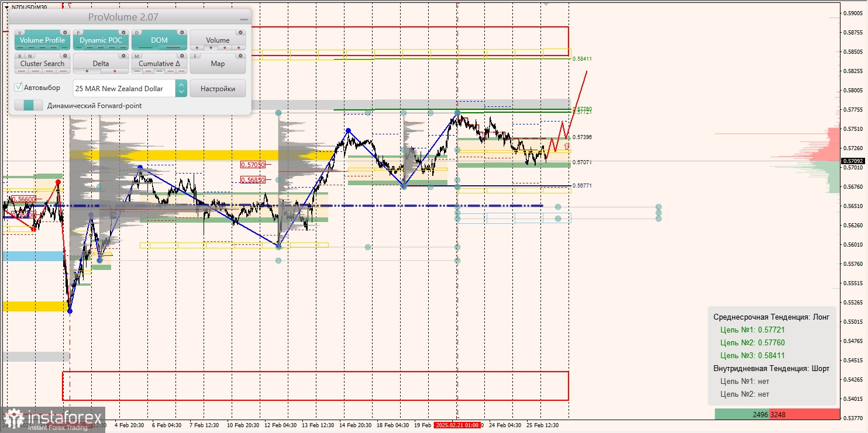Enable the Map indicator
Screen dimensions: 868x433
(x=218, y=64)
